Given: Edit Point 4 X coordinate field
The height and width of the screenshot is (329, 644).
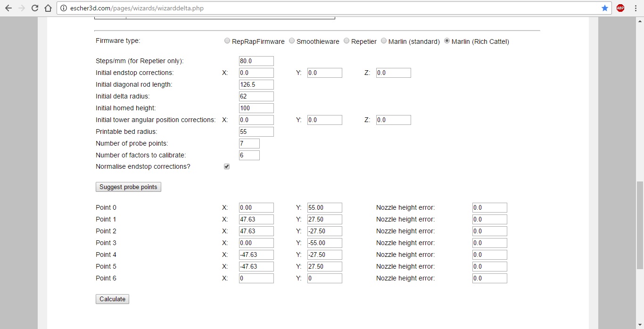Looking at the screenshot, I should tap(256, 255).
